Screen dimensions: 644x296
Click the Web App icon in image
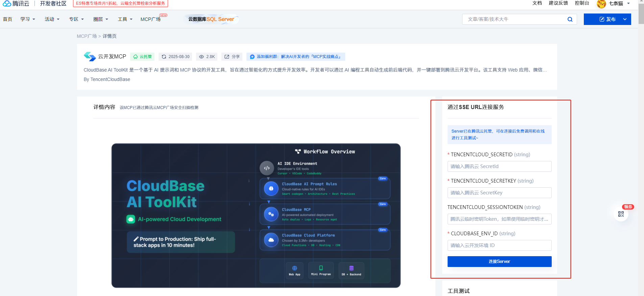point(294,271)
